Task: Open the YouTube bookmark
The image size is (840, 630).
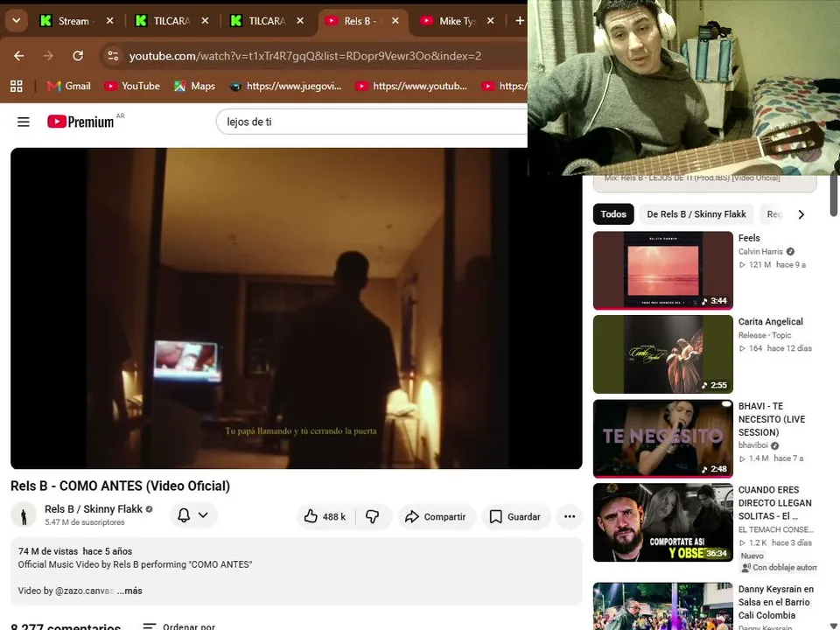Action: click(x=132, y=86)
